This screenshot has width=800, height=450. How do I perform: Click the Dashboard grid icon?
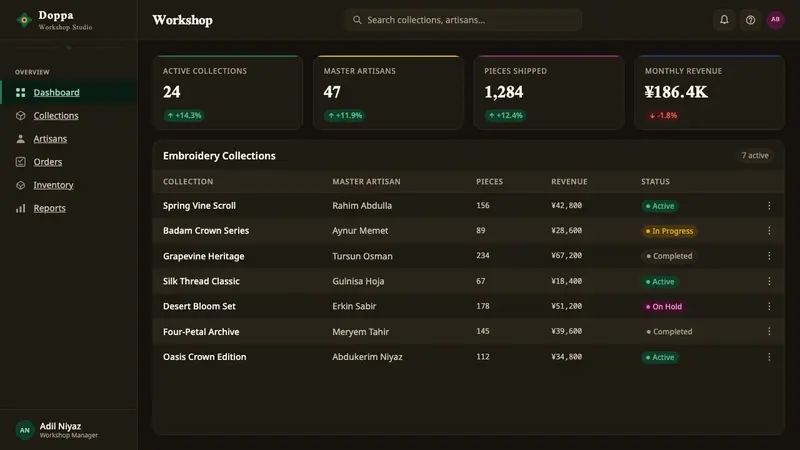(20, 92)
